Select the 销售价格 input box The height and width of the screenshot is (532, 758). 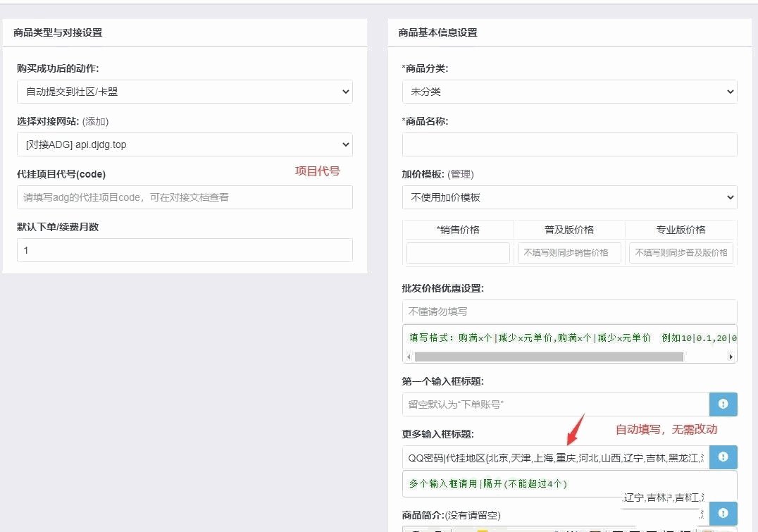458,253
